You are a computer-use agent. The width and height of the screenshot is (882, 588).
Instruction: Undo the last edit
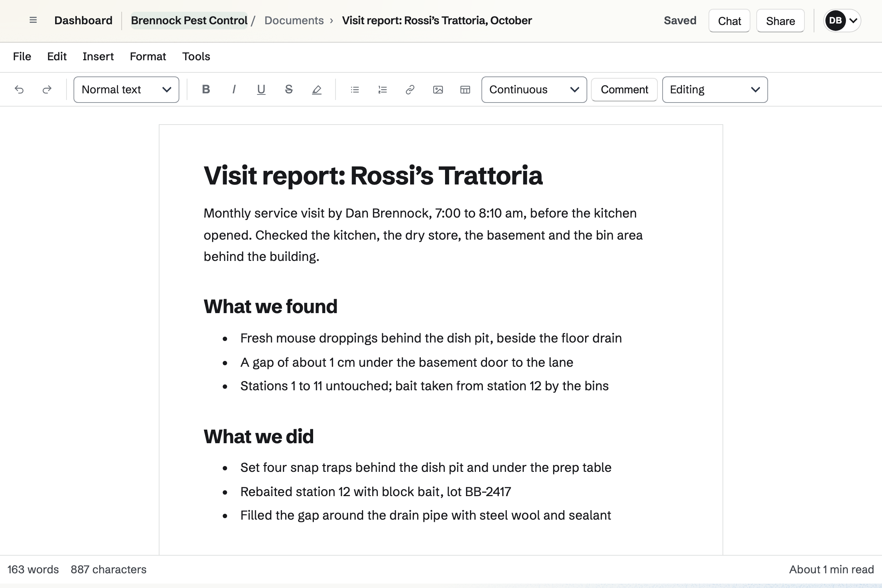pos(19,90)
